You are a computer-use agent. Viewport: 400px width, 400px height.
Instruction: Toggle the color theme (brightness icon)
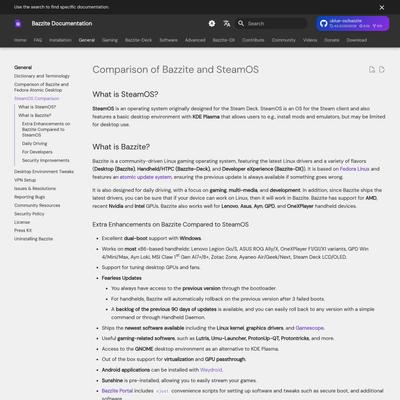tap(212, 24)
